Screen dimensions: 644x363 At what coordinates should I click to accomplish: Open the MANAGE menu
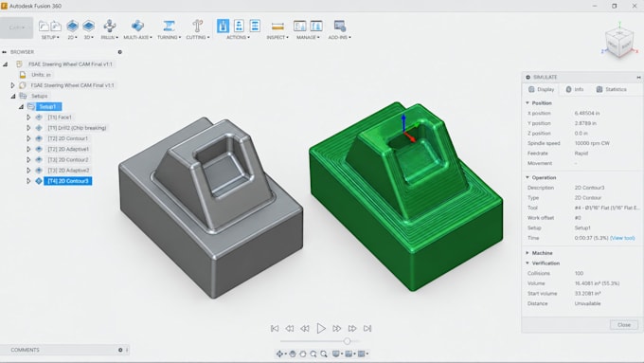pos(308,37)
